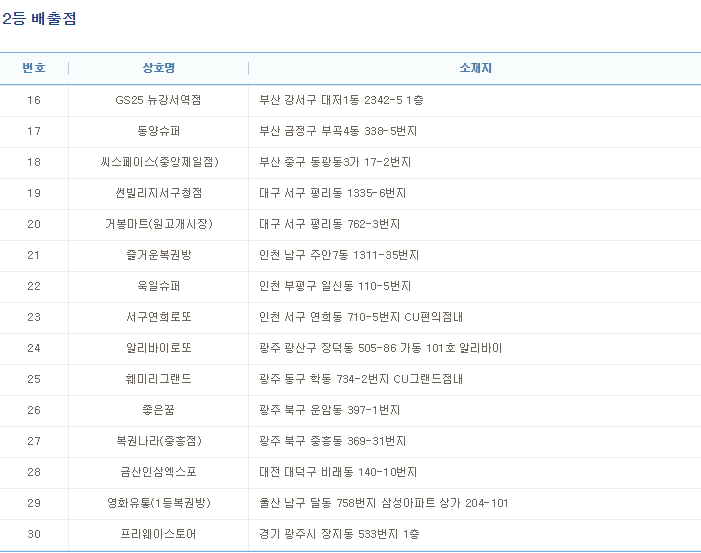Screen dimensions: 701x553
Task: Select address 대구 서구 평리동 1335-6번지
Action: (333, 193)
